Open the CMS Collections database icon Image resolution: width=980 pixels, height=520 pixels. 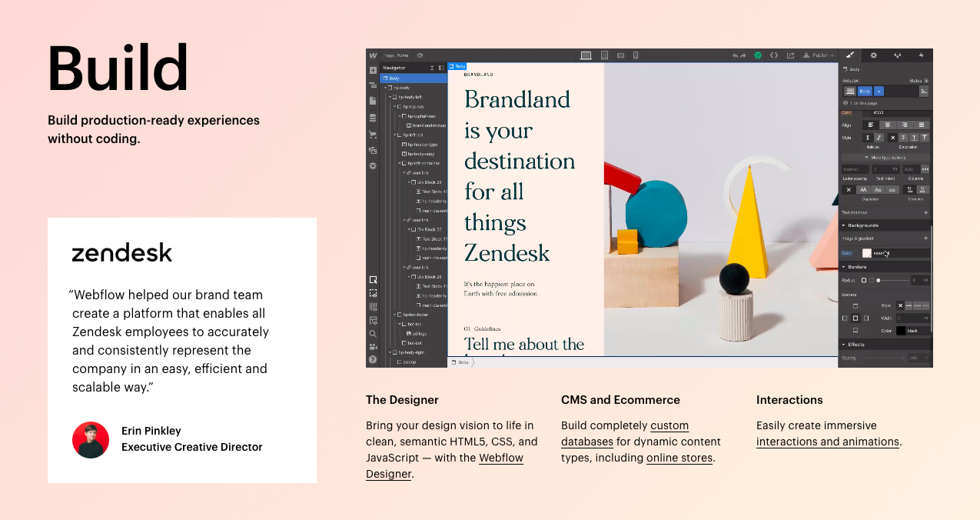click(x=373, y=118)
